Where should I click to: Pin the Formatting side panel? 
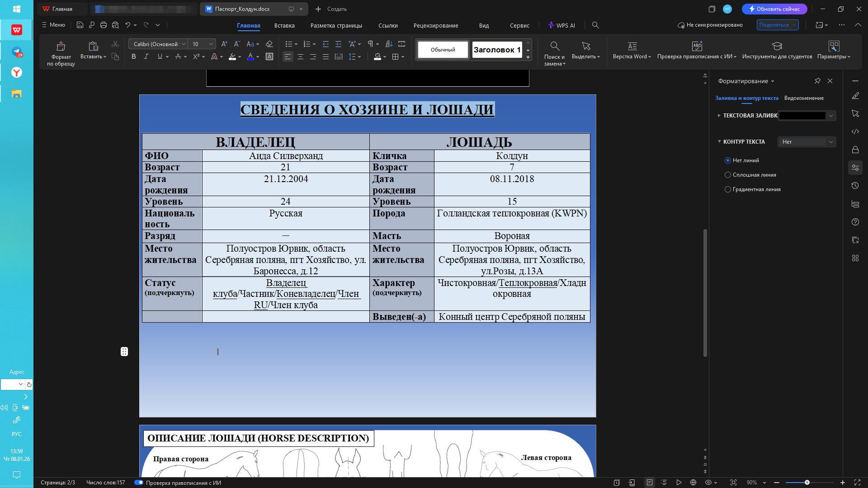pos(817,81)
